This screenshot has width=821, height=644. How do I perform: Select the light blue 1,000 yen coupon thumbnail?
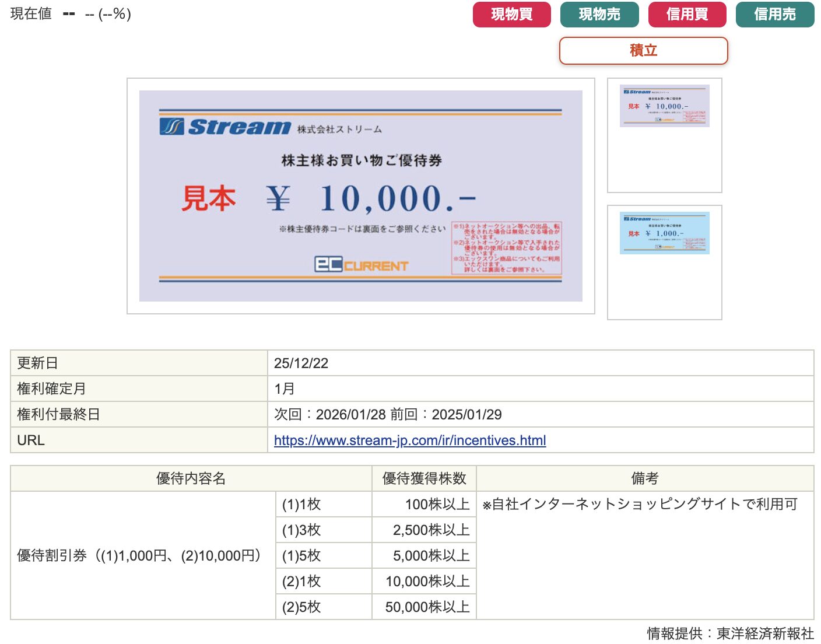pyautogui.click(x=664, y=233)
